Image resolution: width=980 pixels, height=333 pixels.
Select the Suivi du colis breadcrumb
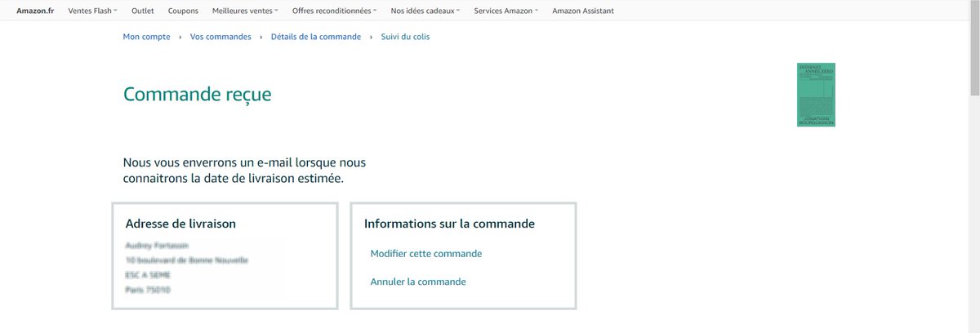point(405,37)
